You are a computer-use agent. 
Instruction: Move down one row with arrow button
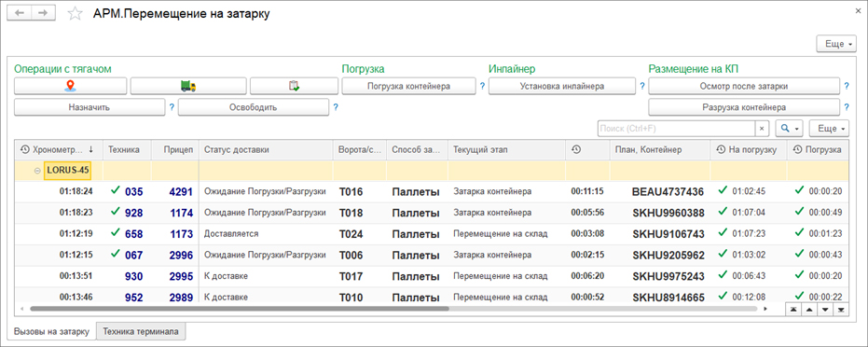(x=825, y=310)
